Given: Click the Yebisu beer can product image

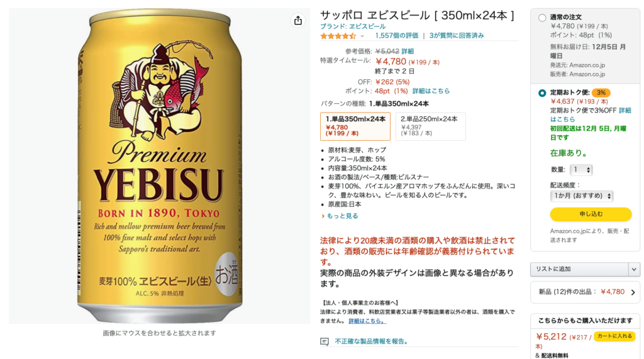Looking at the screenshot, I should click(x=160, y=166).
